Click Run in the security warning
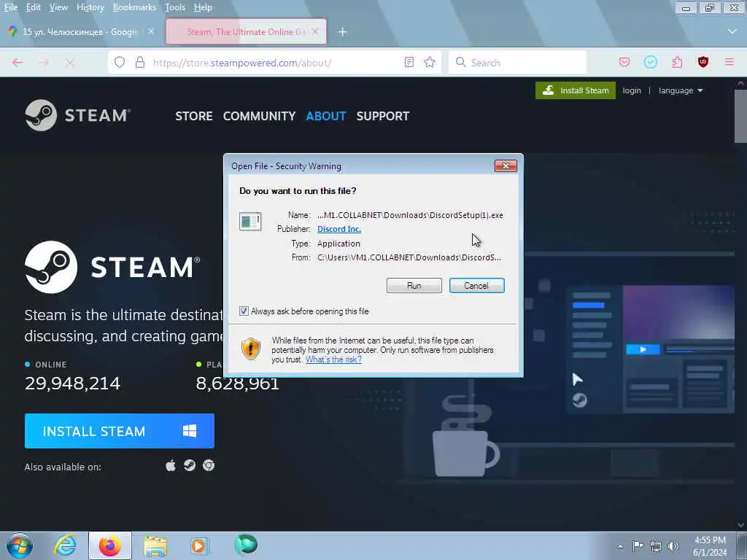Screen dimensions: 747x560 click(414, 285)
